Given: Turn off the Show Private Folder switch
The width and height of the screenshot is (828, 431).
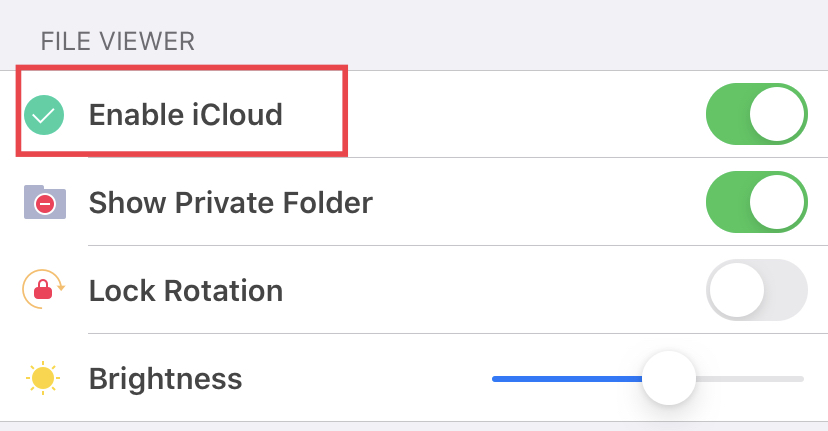Looking at the screenshot, I should point(757,202).
